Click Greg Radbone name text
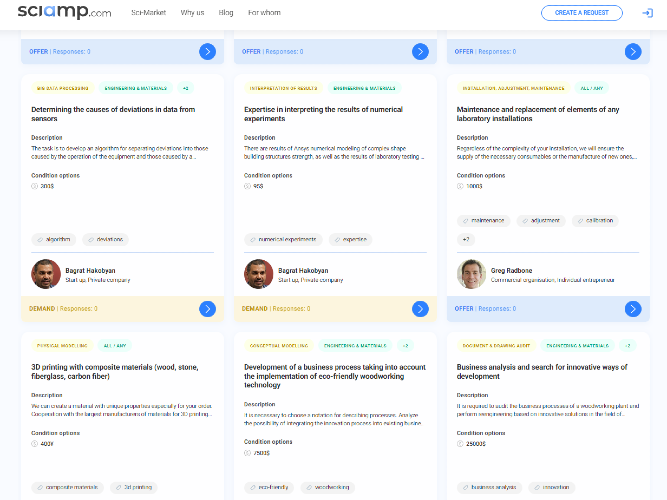667x500 pixels. click(511, 271)
